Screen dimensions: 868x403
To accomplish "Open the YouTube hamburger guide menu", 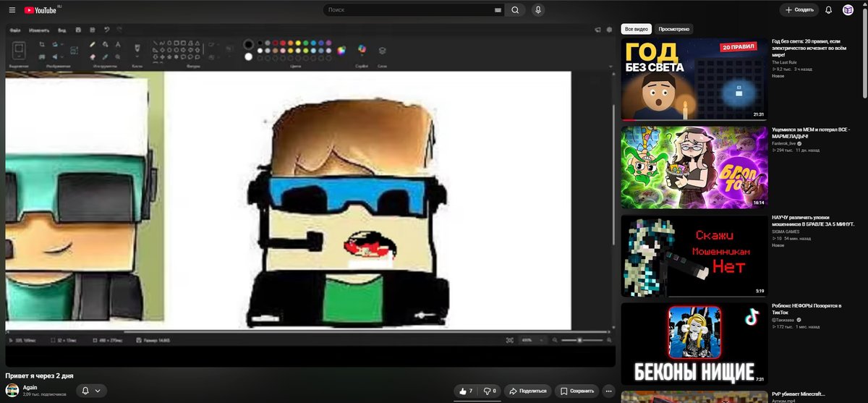I will click(12, 10).
